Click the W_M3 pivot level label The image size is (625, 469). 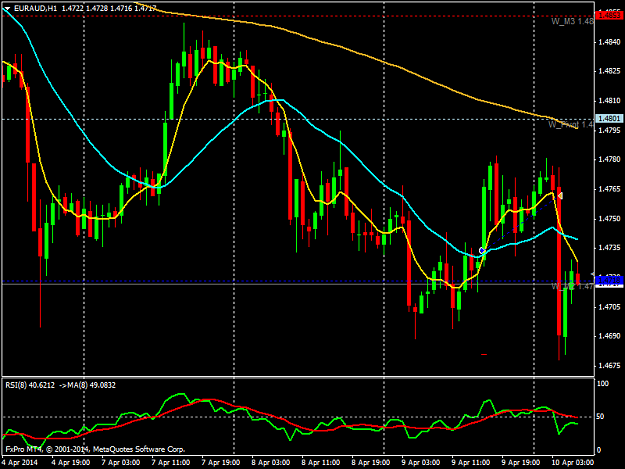click(572, 22)
